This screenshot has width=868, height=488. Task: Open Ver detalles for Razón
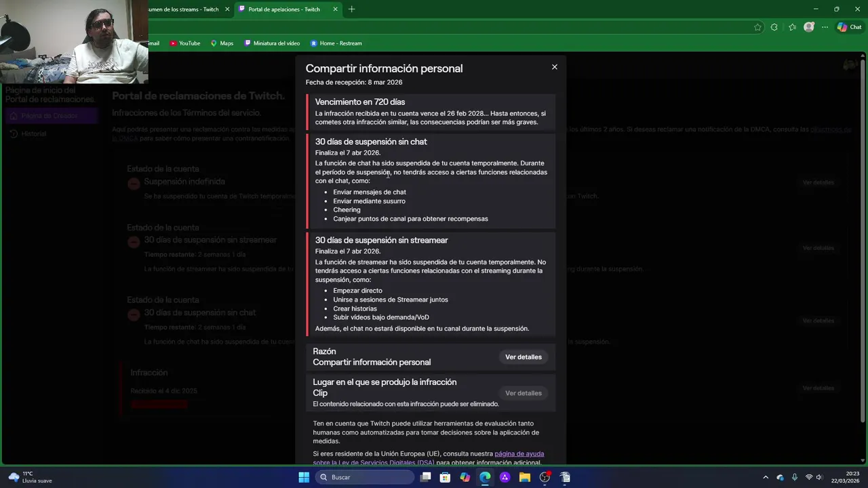coord(524,357)
